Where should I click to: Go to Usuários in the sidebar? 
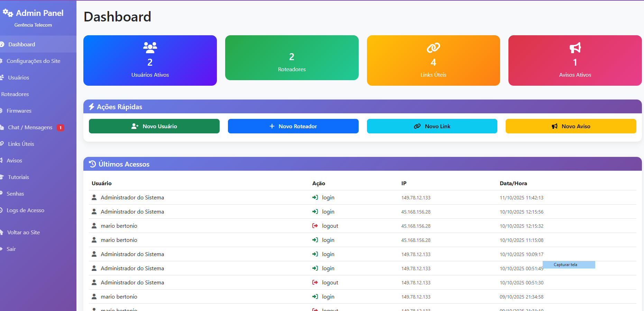(19, 78)
